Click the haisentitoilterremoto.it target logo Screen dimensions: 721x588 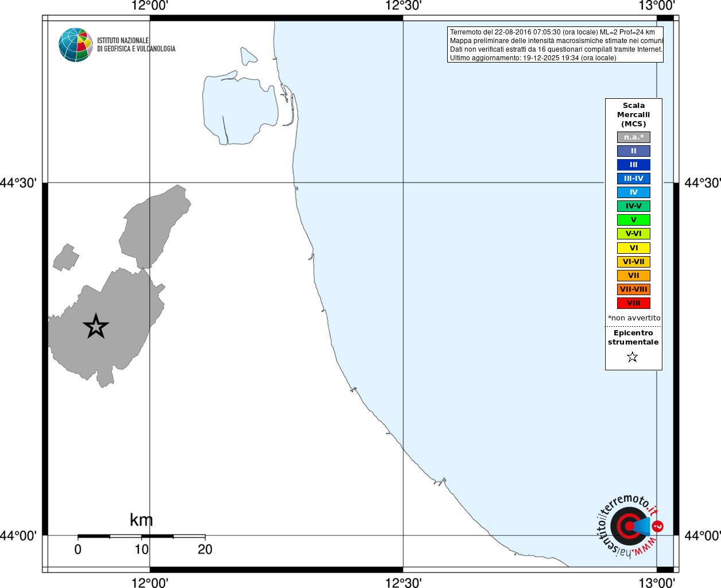coord(629,525)
